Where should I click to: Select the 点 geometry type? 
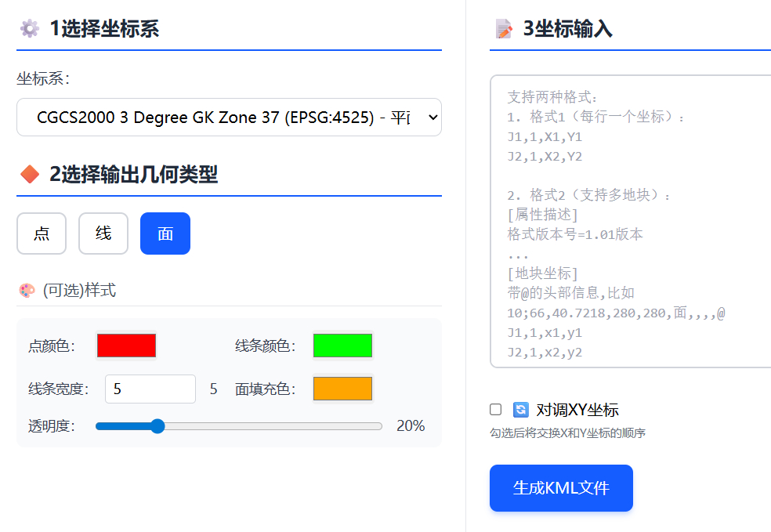point(42,233)
